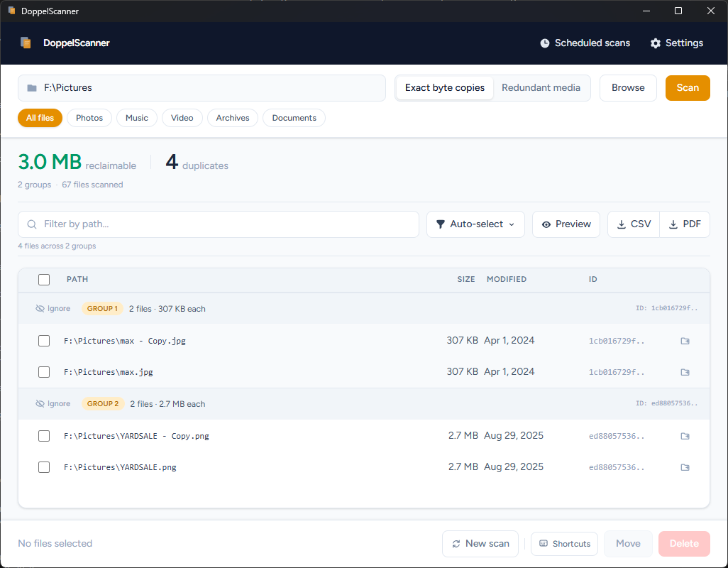Ignore duplicate Group 1

[x=53, y=309]
